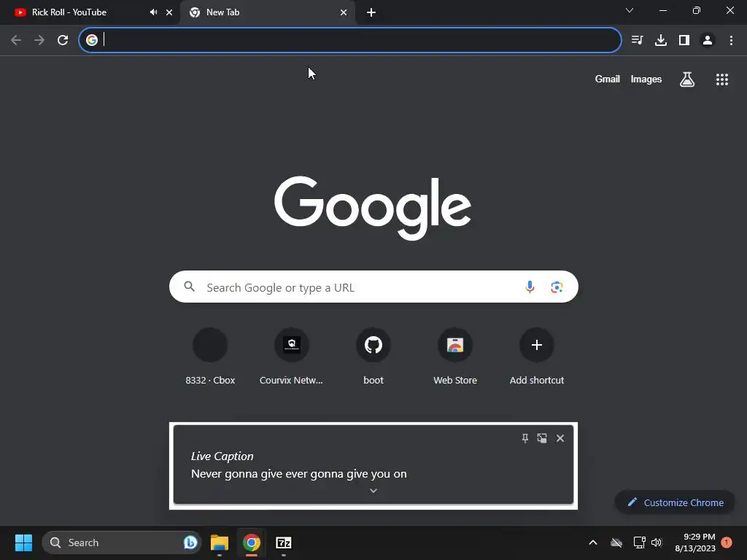The image size is (747, 560).
Task: Open the media controls icon in toolbar
Action: [637, 40]
